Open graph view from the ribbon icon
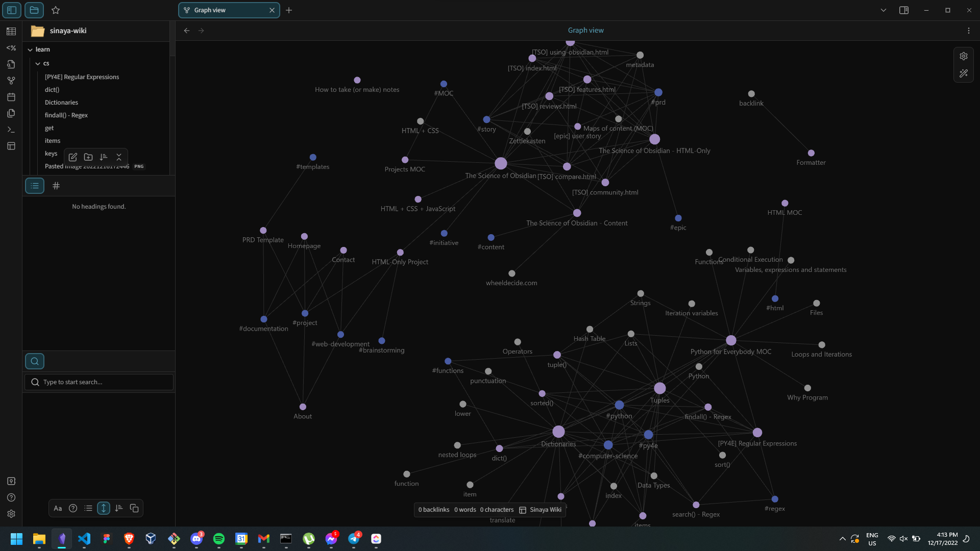Screen dimensions: 980x551 [11, 81]
